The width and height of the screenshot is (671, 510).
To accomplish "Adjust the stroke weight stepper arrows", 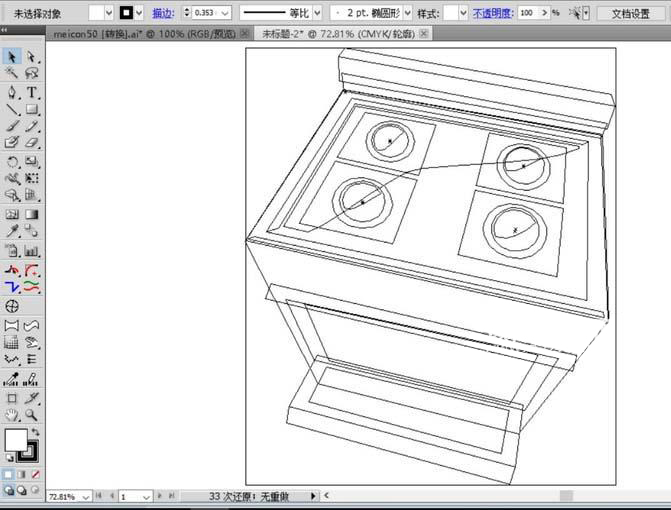I will [187, 12].
